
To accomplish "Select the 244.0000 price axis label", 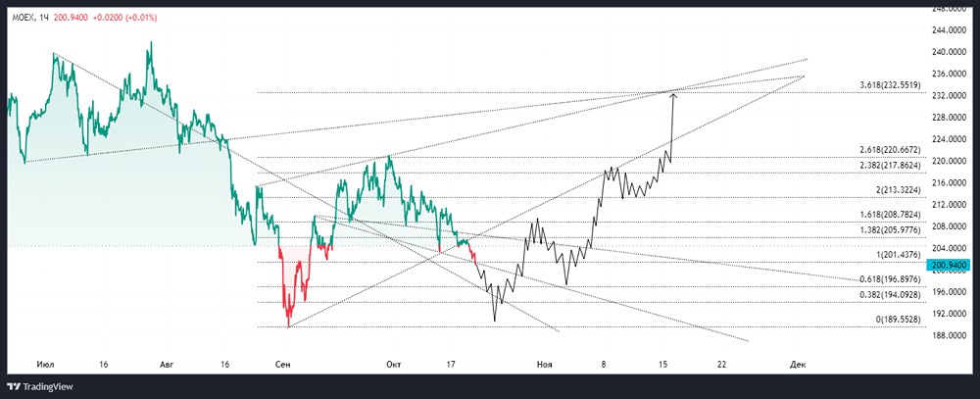I will click(951, 30).
